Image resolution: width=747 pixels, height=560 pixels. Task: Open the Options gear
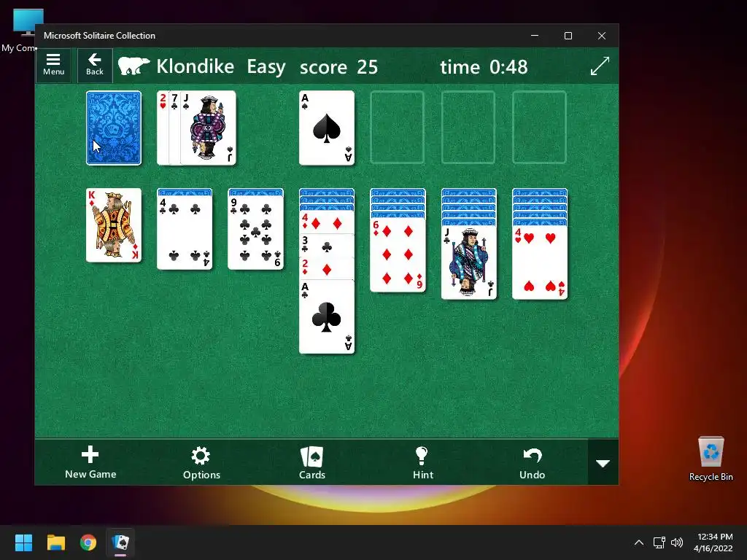201,462
